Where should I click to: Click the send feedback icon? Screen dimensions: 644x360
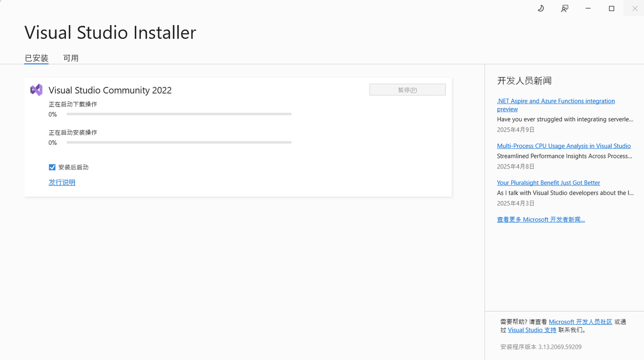coord(565,9)
